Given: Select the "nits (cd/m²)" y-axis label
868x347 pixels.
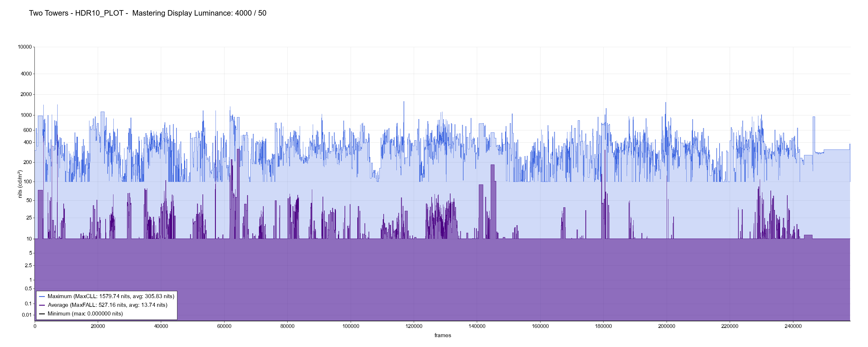Looking at the screenshot, I should click(20, 184).
